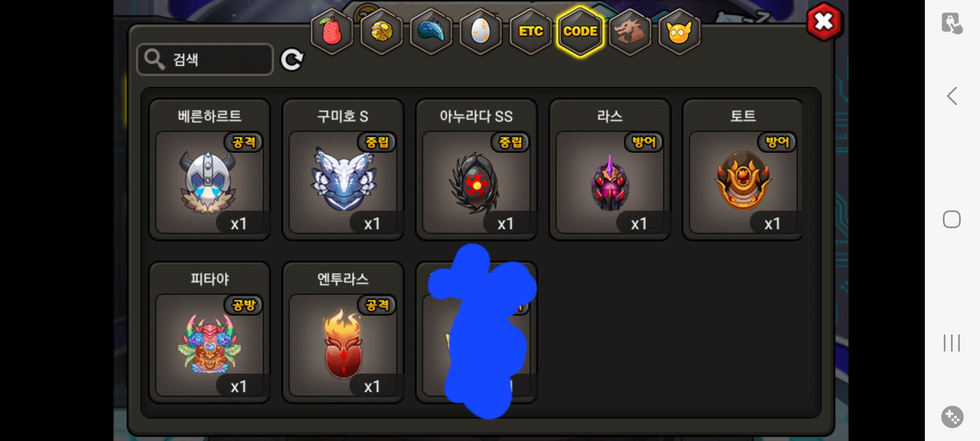
Task: Select the gold nugget category tab
Action: (381, 32)
